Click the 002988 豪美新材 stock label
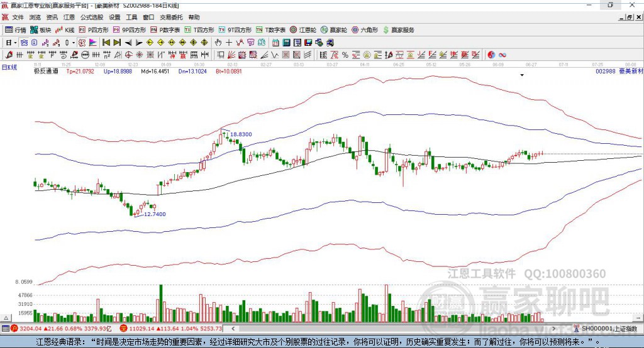Viewport: 644px width, 348px height. pos(619,71)
